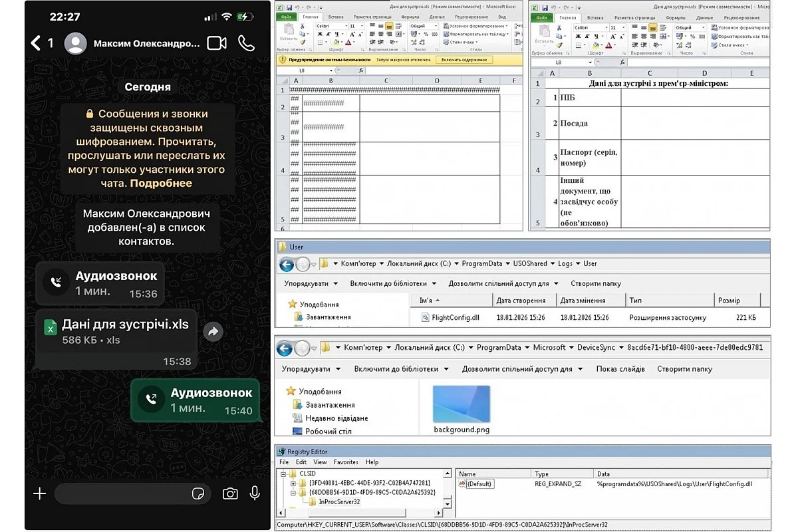This screenshot has height=532, width=798.
Task: Select the cell containing ПІБ
Action: pos(590,98)
